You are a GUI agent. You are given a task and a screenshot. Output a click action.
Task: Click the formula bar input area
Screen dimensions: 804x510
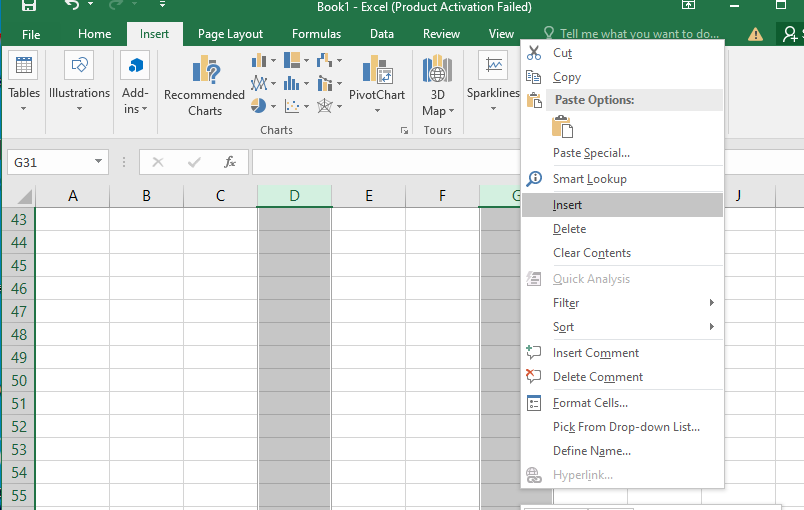click(x=387, y=162)
